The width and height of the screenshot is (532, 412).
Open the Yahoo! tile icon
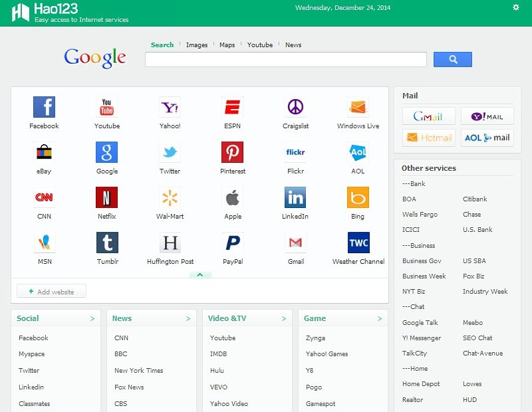click(x=170, y=107)
